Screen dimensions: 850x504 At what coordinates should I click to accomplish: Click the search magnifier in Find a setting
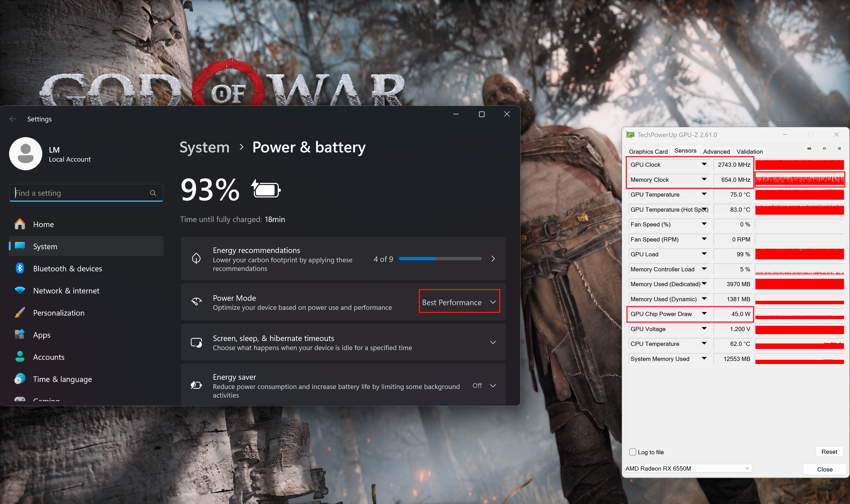[x=153, y=193]
